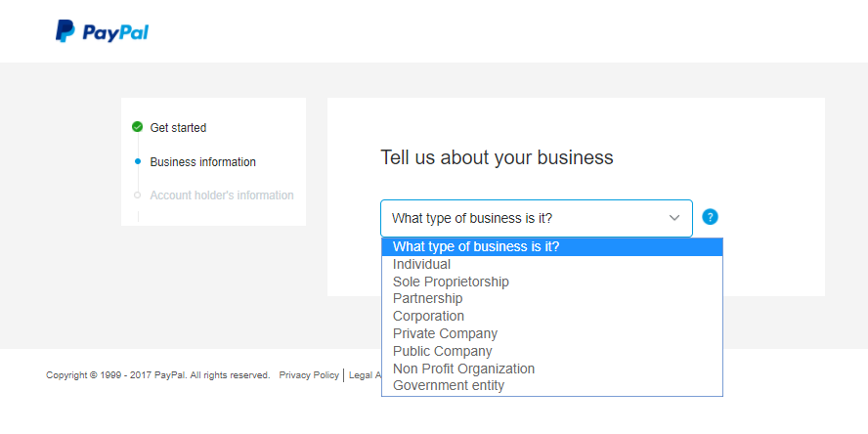Select the highlighted placeholder option in list
Viewport: 868px width, 434px height.
click(476, 246)
